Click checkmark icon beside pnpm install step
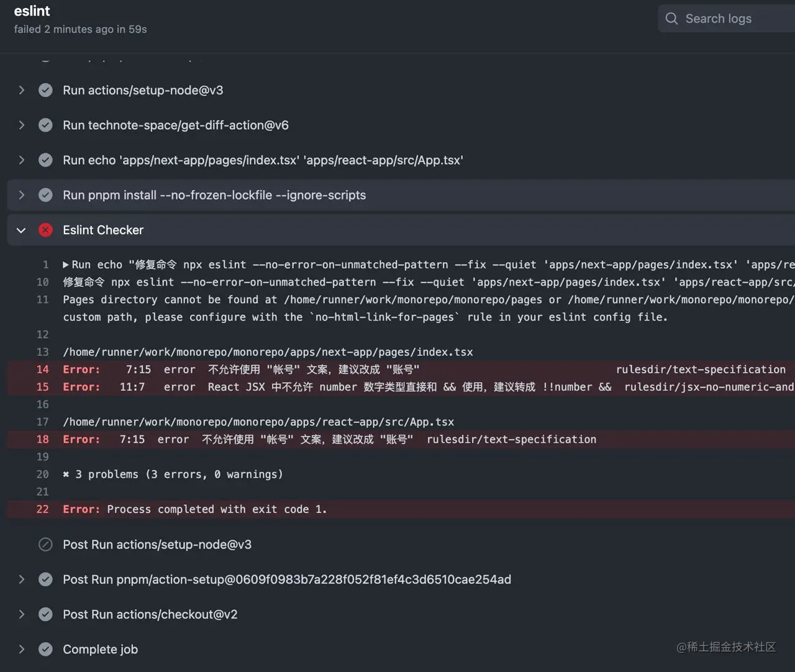 click(45, 195)
